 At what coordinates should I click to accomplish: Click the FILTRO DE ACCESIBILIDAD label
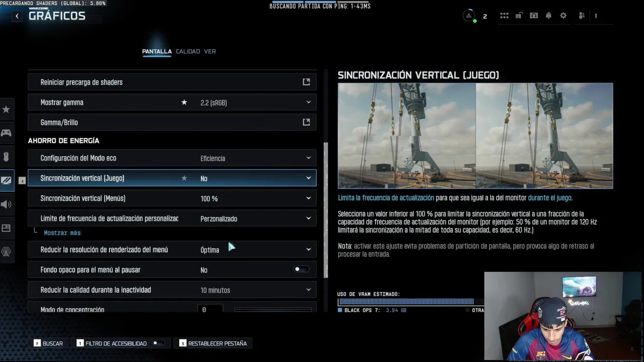[x=116, y=343]
